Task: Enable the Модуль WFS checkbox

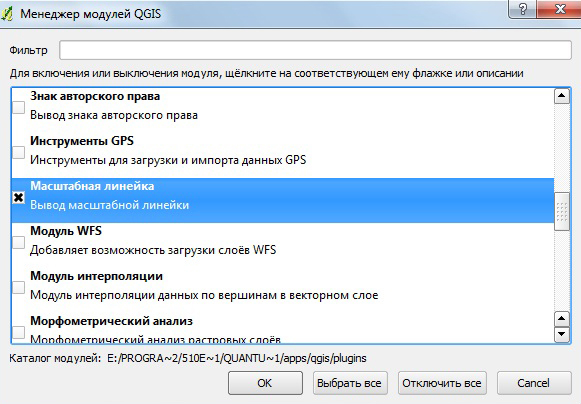Action: [19, 242]
